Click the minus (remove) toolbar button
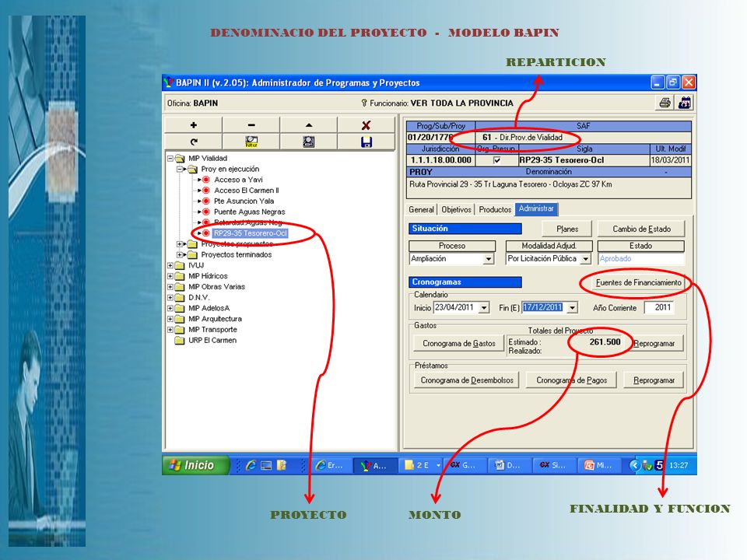747x560 pixels. pyautogui.click(x=251, y=125)
